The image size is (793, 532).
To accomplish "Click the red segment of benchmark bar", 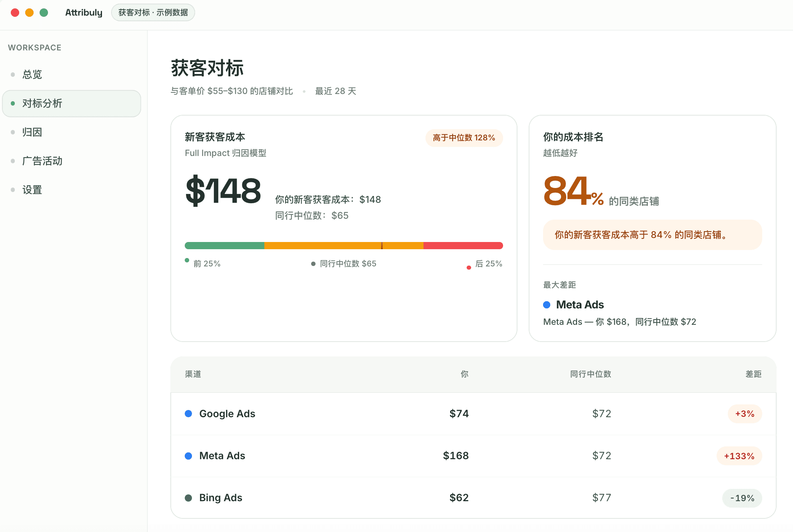I will point(463,246).
